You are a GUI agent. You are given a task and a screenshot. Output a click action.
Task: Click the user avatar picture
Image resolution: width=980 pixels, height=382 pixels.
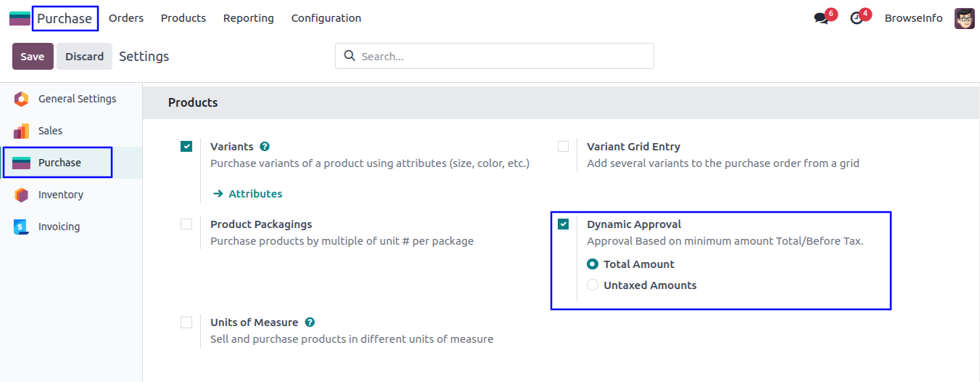click(x=964, y=18)
